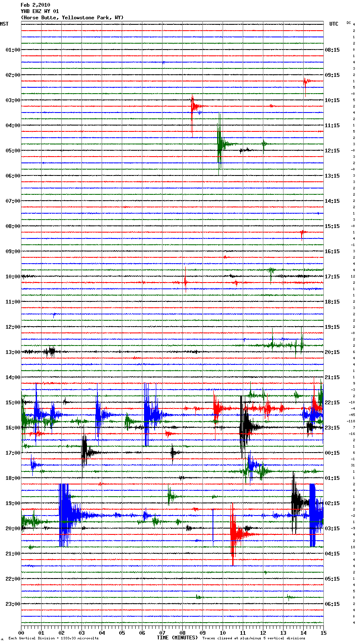The height and width of the screenshot is (644, 357).
Task: Click the MST time label '01:00'
Action: tap(13, 50)
